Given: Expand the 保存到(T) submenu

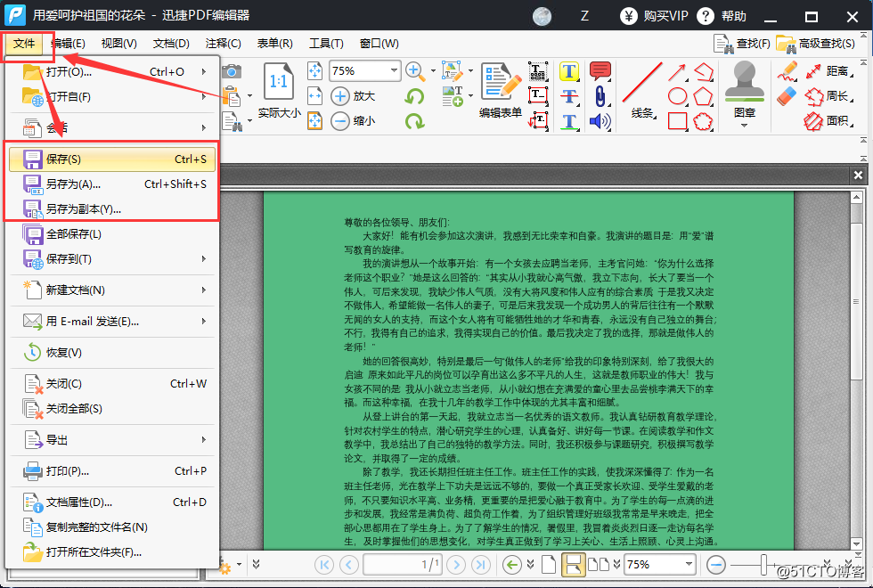Looking at the screenshot, I should point(204,259).
